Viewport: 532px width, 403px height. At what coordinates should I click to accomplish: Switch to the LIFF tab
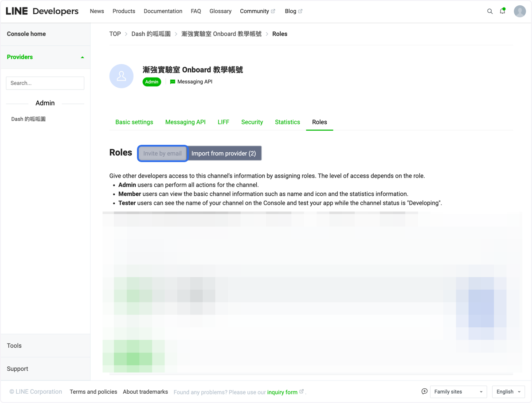[223, 122]
